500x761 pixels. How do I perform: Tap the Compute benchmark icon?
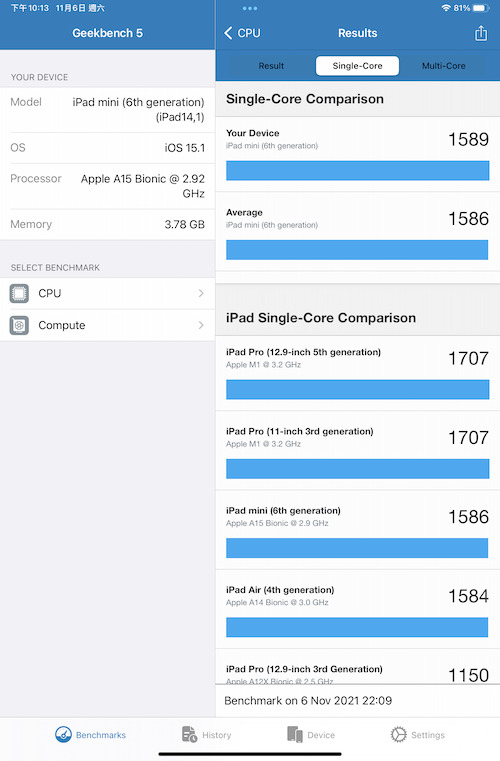[19, 325]
